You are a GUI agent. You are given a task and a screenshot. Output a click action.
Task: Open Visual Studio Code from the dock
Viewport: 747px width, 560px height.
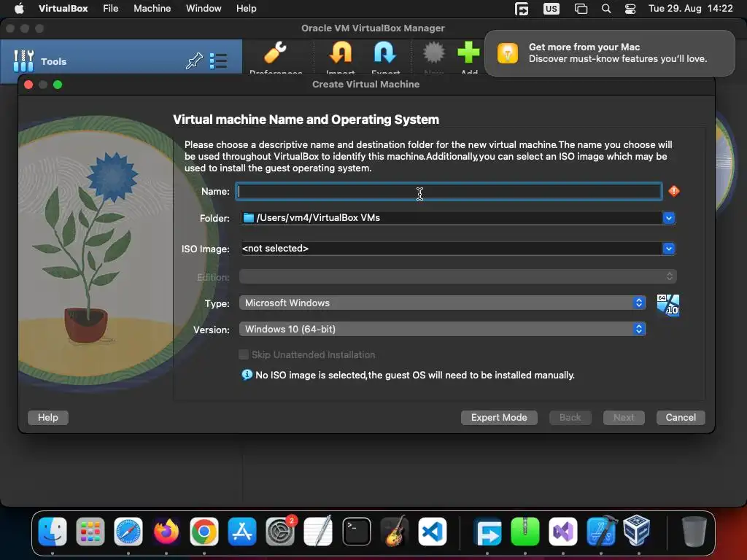[433, 532]
